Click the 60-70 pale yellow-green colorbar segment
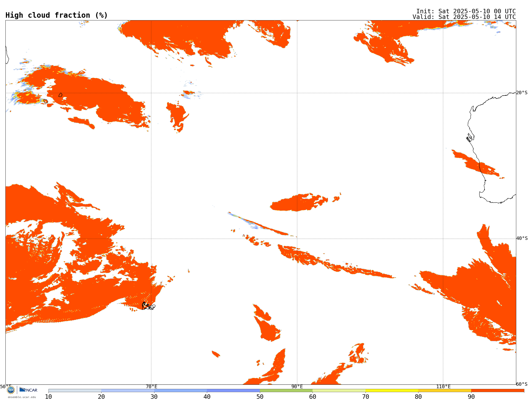The width and height of the screenshot is (532, 400). tap(339, 391)
